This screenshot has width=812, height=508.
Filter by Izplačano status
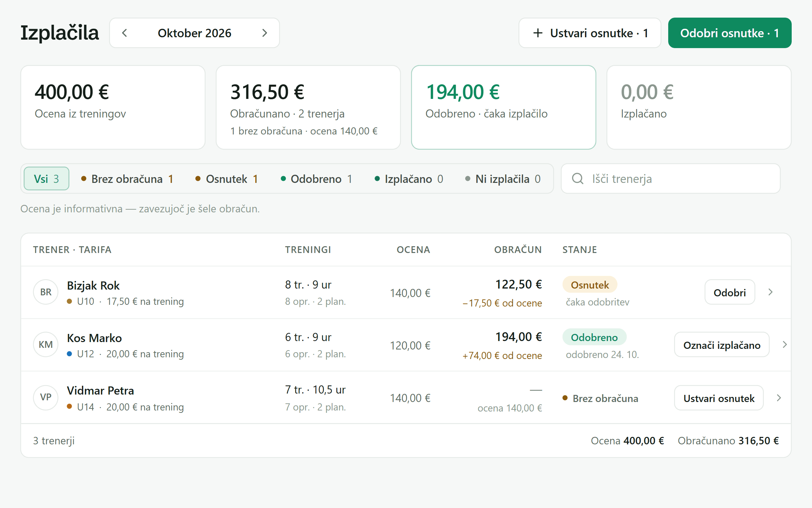[x=409, y=178]
